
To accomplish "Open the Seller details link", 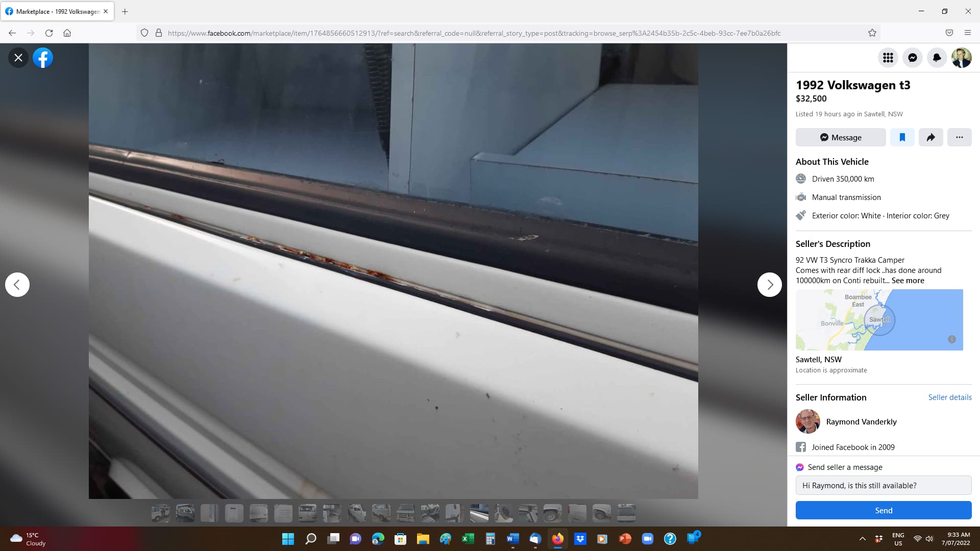I will click(x=949, y=397).
